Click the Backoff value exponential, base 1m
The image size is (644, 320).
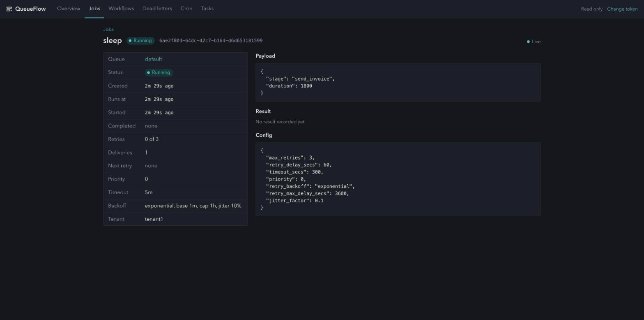click(x=193, y=206)
